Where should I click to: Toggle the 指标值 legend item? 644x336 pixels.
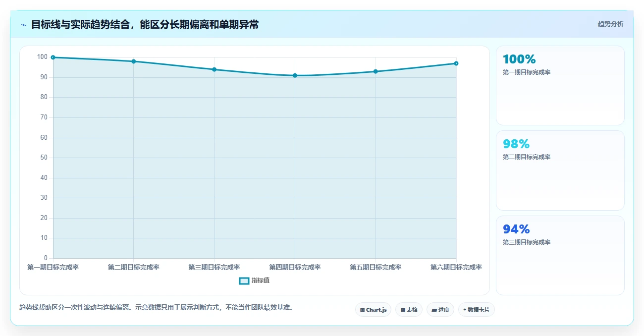coord(254,280)
